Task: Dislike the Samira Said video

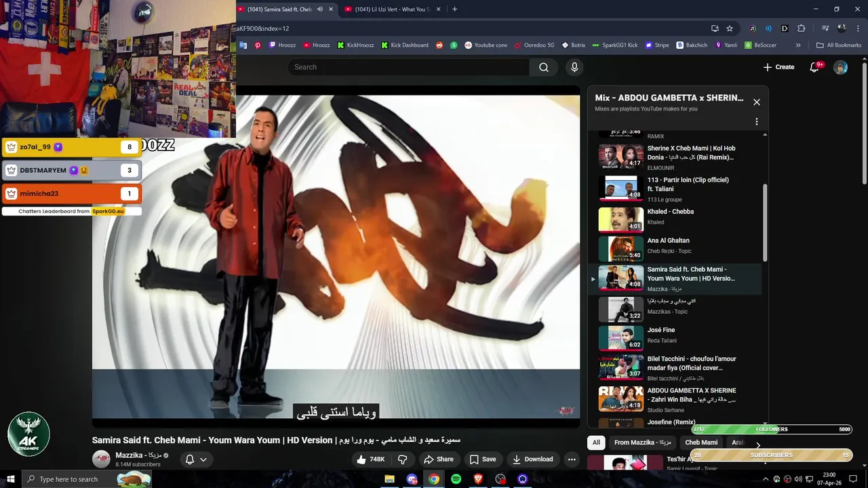Action: click(402, 459)
